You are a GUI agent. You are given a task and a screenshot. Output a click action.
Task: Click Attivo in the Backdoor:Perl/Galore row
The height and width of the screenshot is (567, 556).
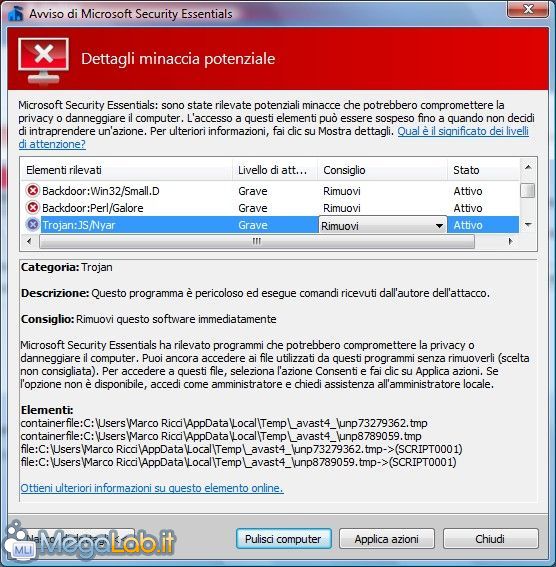[x=468, y=208]
